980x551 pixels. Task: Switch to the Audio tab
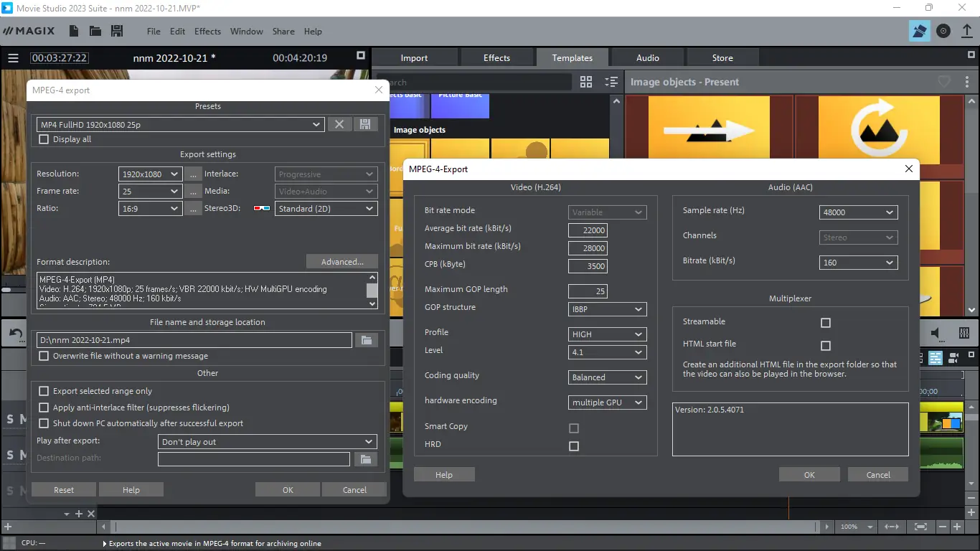[648, 58]
